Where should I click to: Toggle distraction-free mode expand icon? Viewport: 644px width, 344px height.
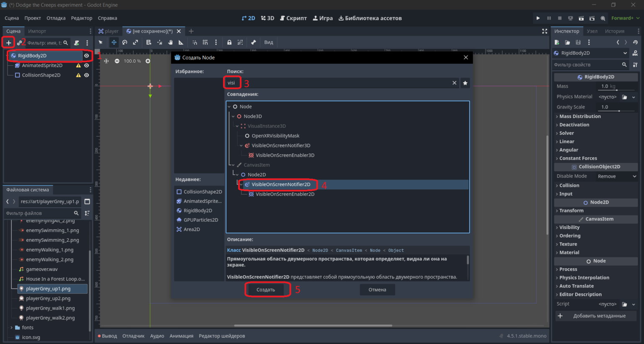[544, 31]
